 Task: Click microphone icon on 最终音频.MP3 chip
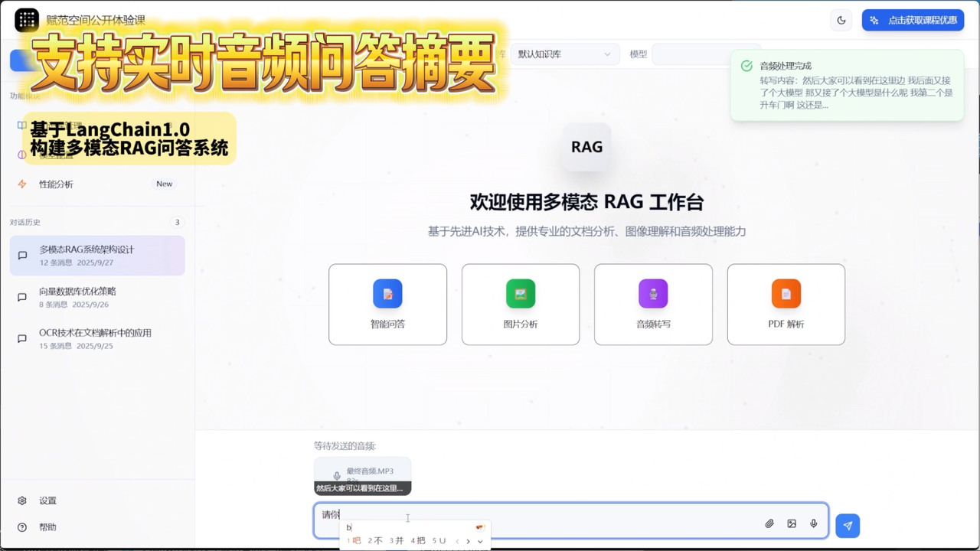click(x=337, y=476)
